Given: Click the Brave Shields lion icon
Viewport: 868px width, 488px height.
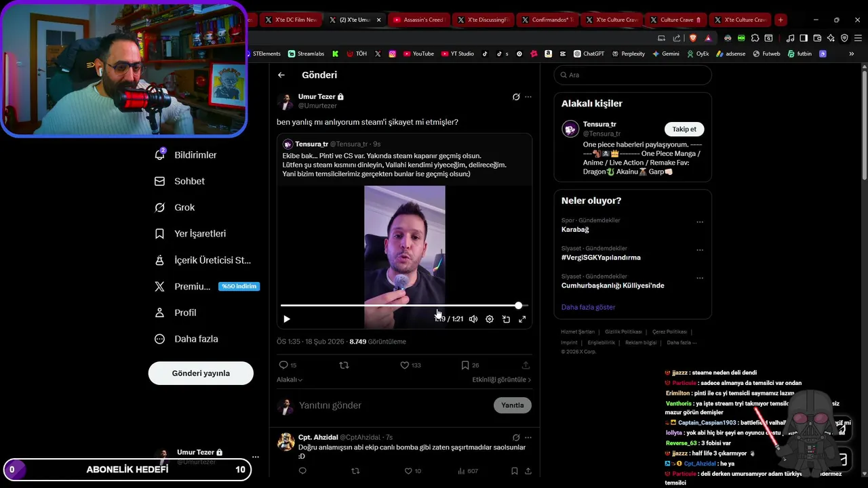Looking at the screenshot, I should (x=692, y=38).
